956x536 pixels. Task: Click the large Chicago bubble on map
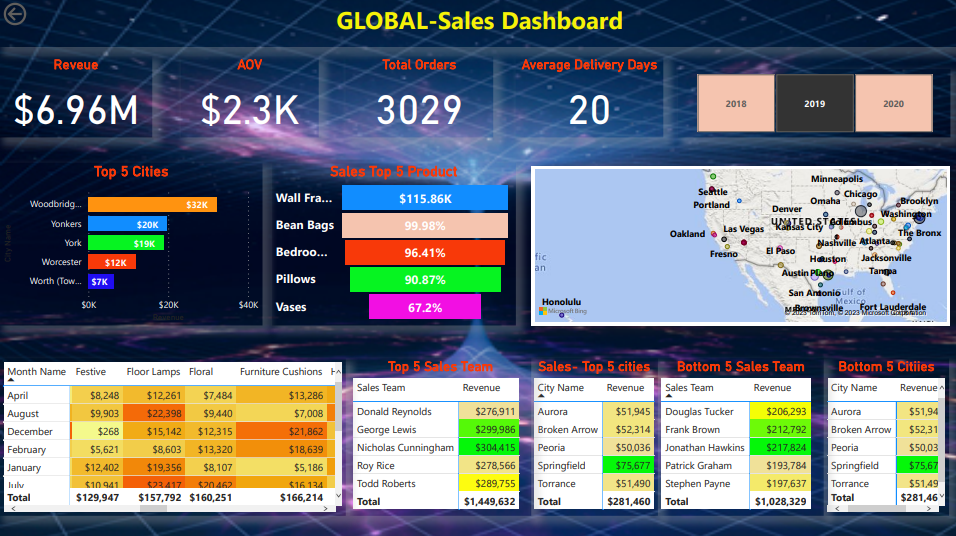(860, 210)
